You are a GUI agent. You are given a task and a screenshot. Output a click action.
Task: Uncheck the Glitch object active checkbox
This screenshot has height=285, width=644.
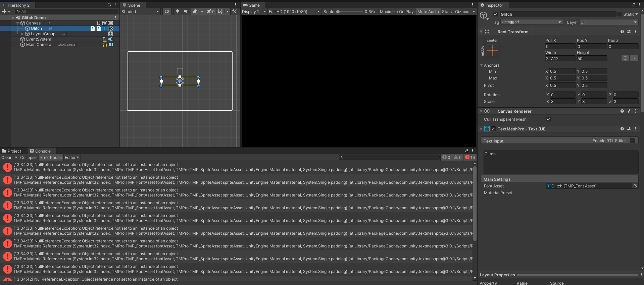click(495, 14)
